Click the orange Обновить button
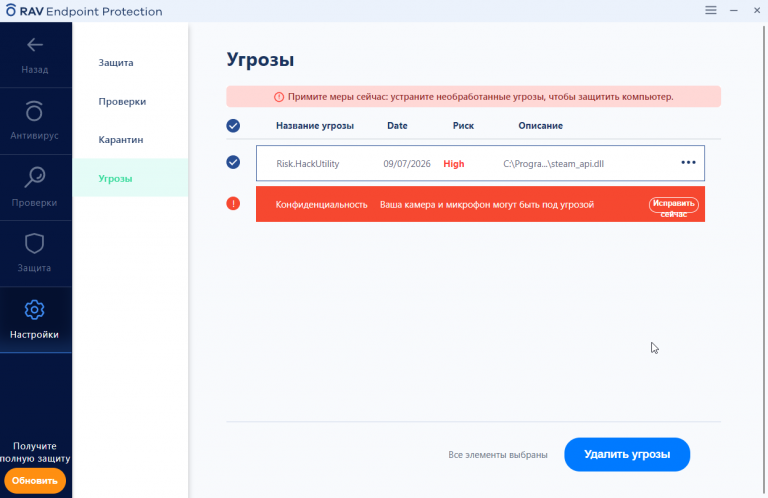The height and width of the screenshot is (498, 768). (x=35, y=480)
